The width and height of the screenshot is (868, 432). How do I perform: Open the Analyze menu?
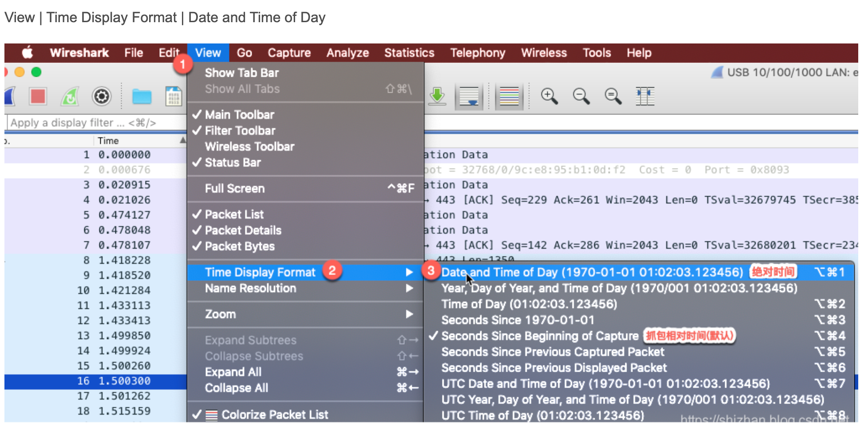348,53
